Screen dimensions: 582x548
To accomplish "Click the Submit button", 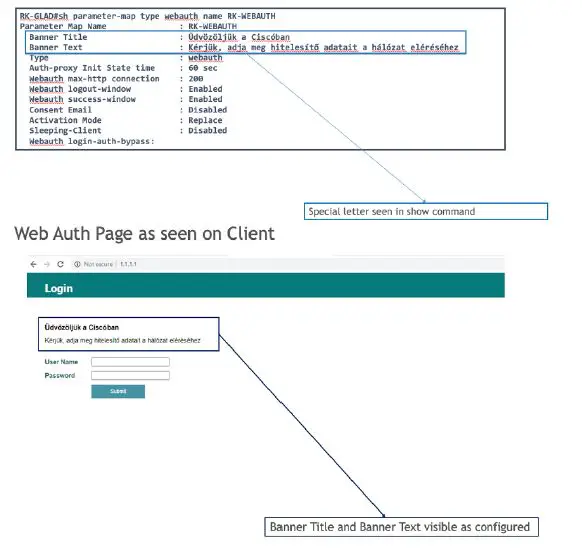I will click(118, 391).
